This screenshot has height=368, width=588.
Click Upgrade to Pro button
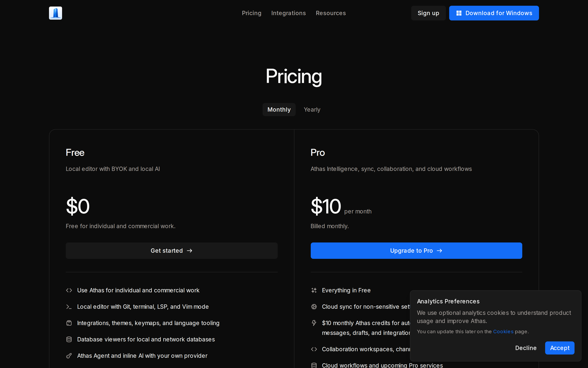416,251
